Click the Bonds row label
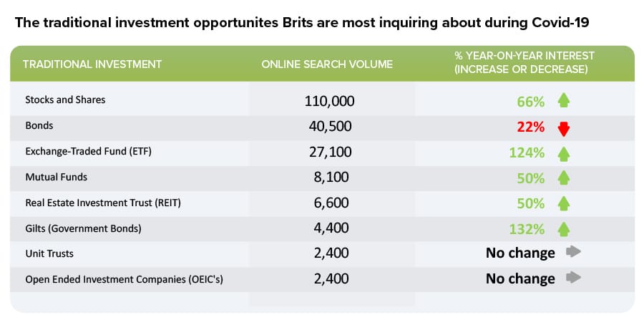 coord(39,125)
